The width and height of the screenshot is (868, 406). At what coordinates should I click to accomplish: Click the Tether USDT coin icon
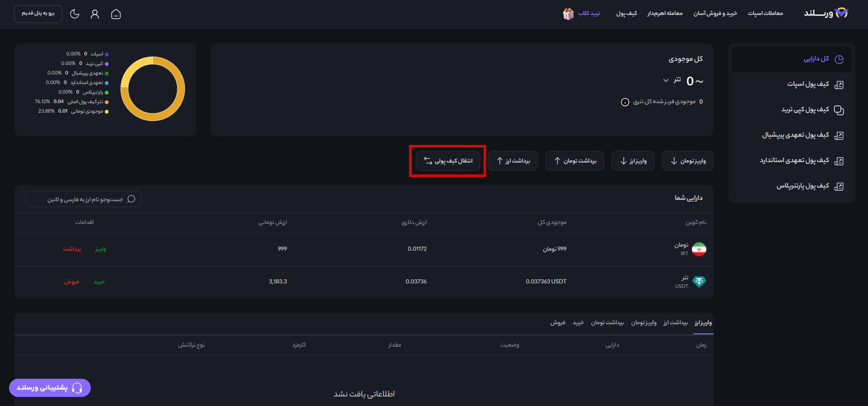(699, 282)
